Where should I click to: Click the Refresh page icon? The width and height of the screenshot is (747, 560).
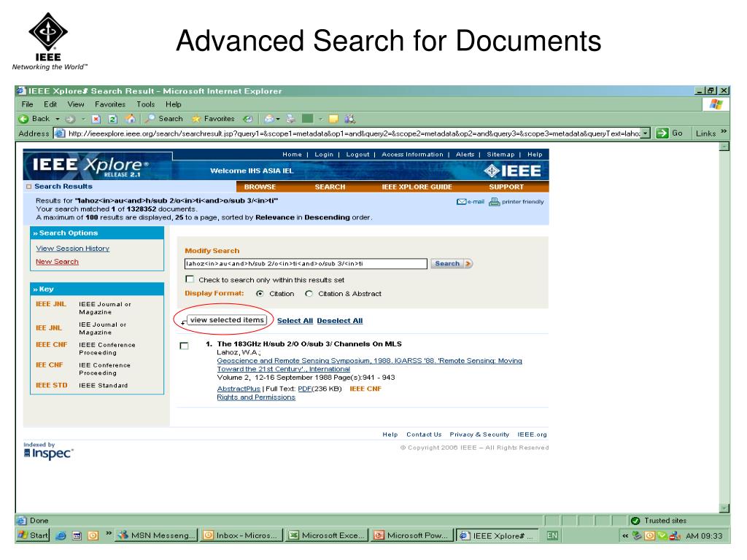113,119
